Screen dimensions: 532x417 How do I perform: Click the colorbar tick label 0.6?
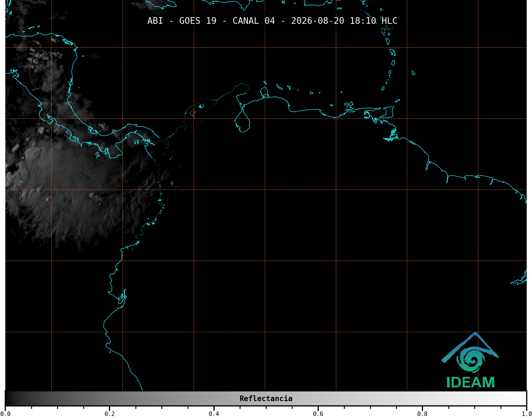[x=318, y=414]
